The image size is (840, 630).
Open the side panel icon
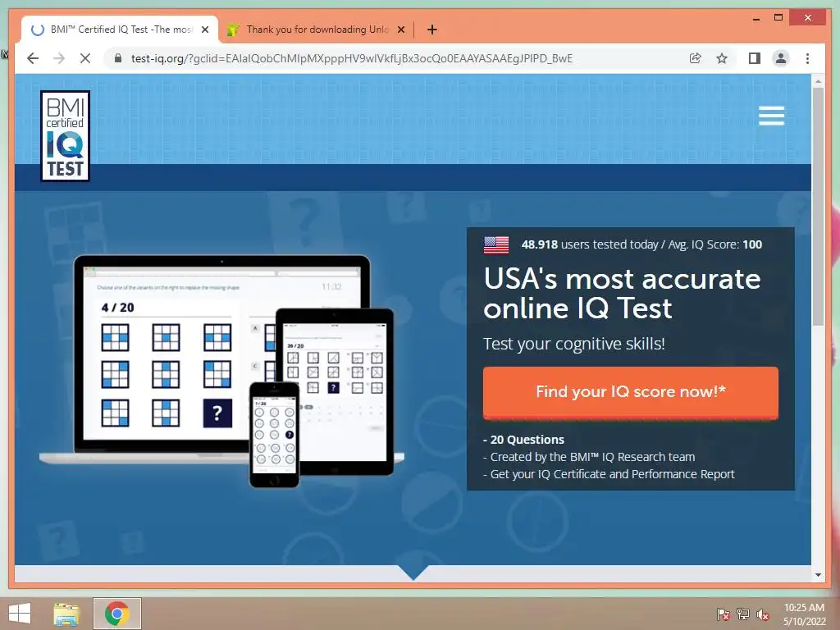coord(755,58)
